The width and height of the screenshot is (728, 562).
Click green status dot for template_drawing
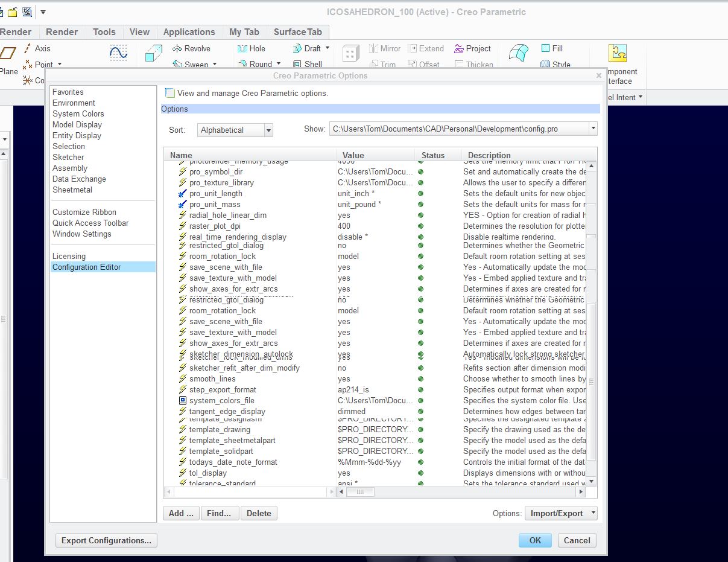pyautogui.click(x=420, y=430)
